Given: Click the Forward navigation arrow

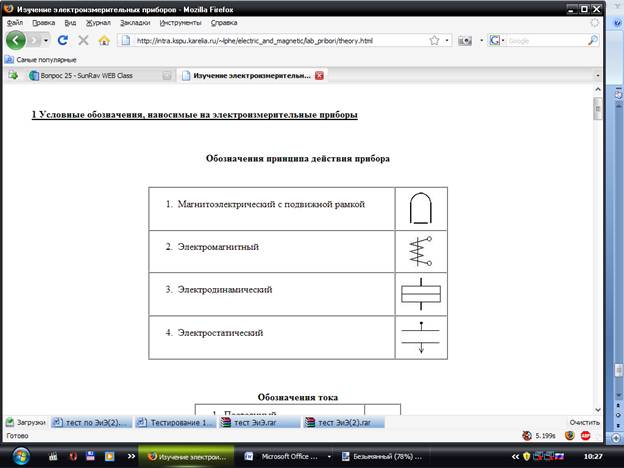Looking at the screenshot, I should [x=34, y=40].
